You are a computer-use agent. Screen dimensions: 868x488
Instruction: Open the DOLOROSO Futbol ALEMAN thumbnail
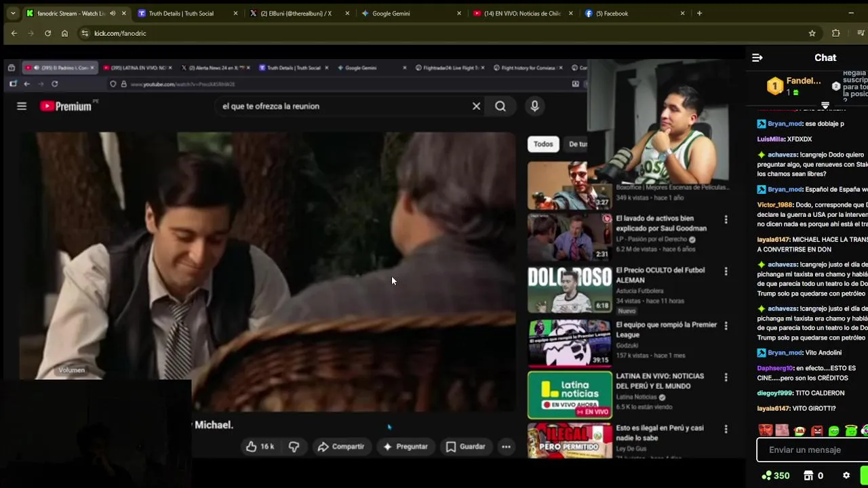coord(570,289)
